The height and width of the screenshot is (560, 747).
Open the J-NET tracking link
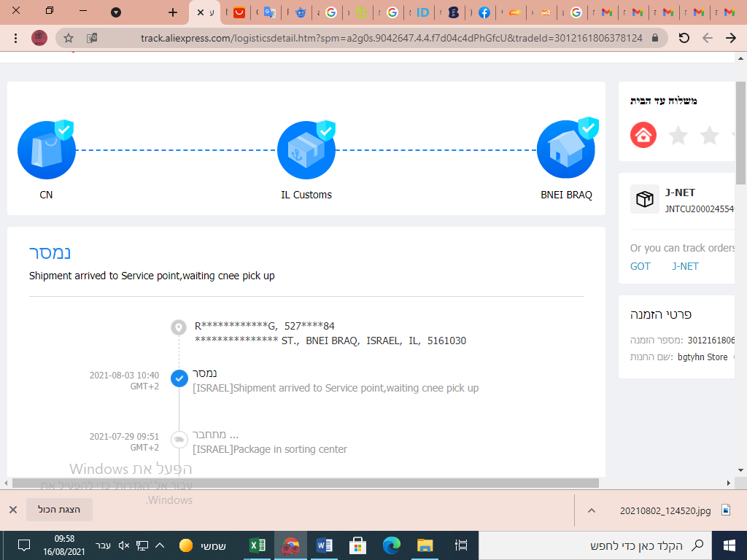click(x=685, y=266)
